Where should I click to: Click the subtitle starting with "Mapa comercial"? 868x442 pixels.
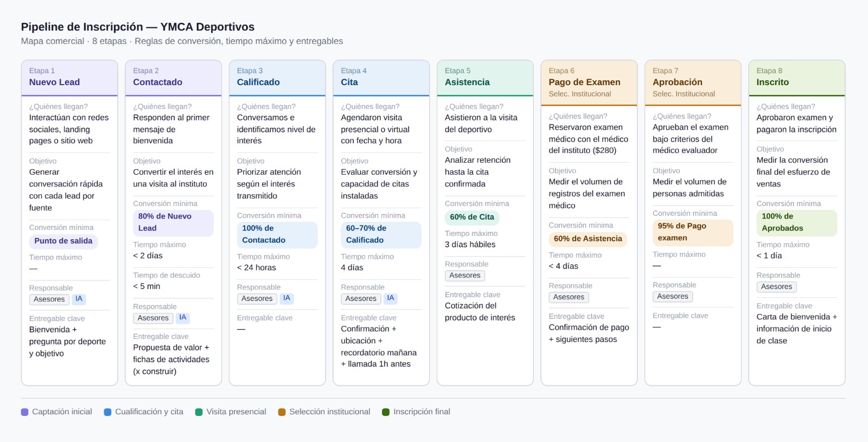[182, 41]
